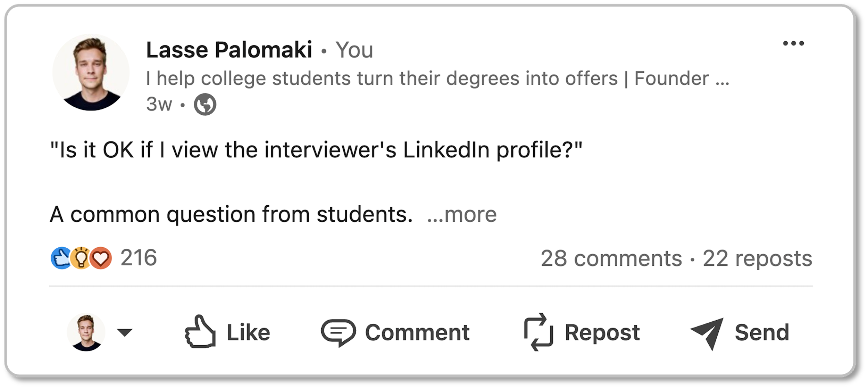Viewport: 868px width, 388px height.
Task: View the 22 reposts
Action: [757, 258]
